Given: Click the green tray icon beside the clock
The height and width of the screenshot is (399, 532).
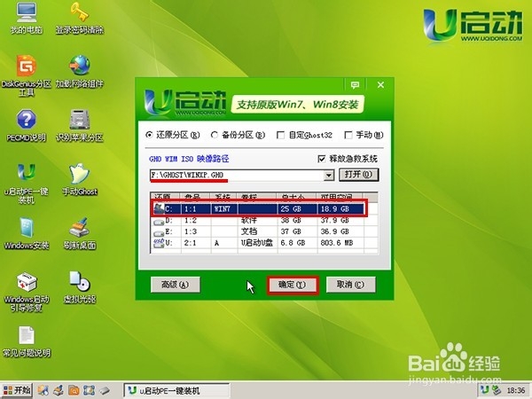Looking at the screenshot, I should coord(497,390).
